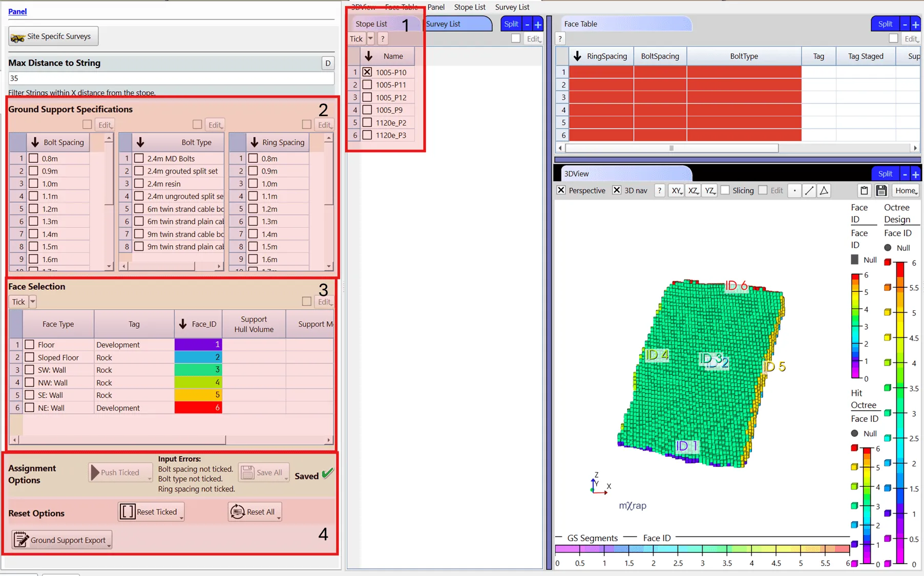Image resolution: width=924 pixels, height=576 pixels.
Task: Click the Split button above Face Table
Action: pyautogui.click(x=885, y=24)
